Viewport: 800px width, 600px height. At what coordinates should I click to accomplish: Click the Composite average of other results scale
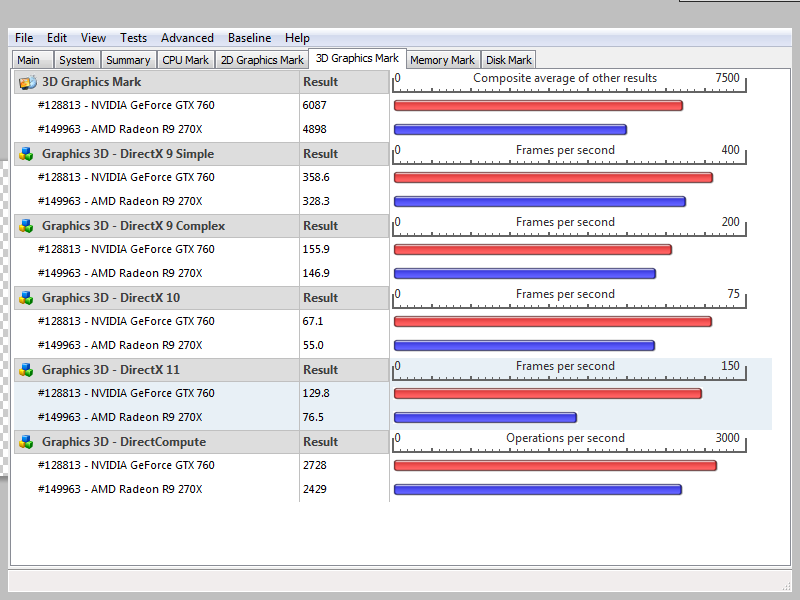(x=569, y=82)
